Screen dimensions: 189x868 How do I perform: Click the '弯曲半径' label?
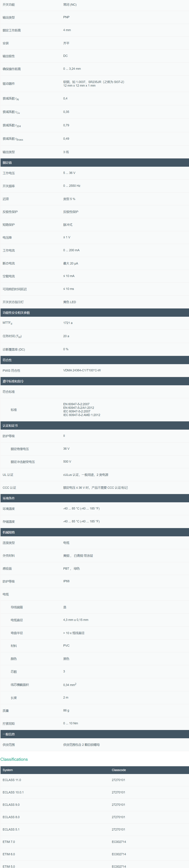click(17, 633)
